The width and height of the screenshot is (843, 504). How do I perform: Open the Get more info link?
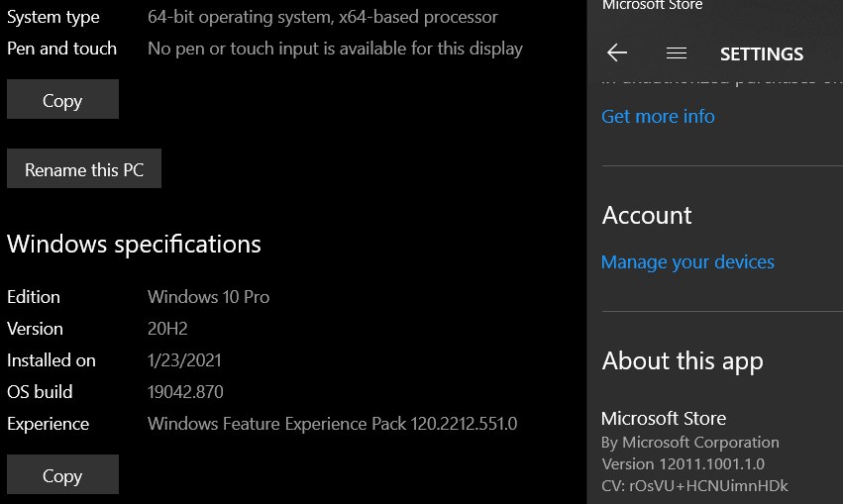click(658, 116)
